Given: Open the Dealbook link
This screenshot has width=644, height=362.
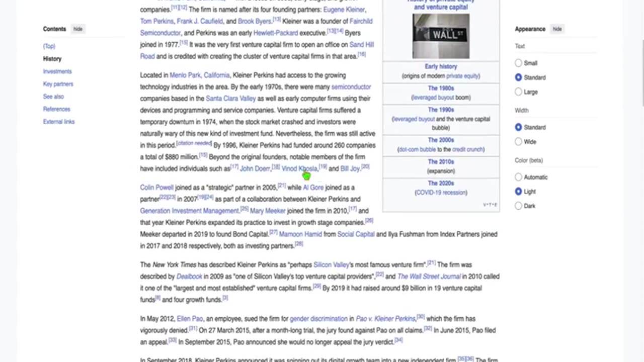Looking at the screenshot, I should coord(189,277).
